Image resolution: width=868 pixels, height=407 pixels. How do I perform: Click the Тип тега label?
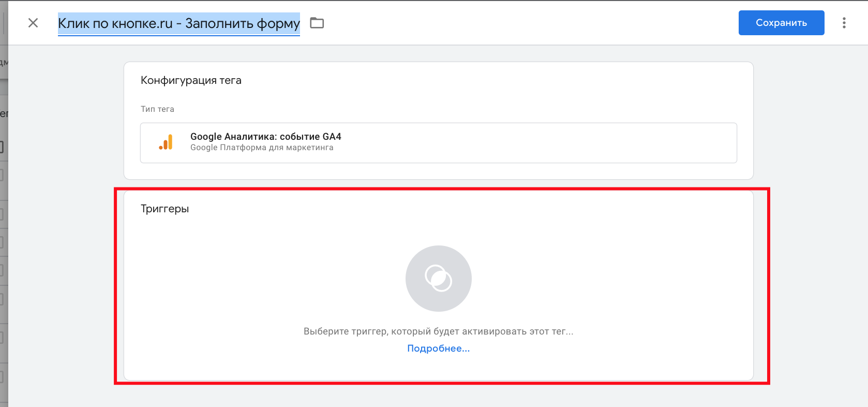157,109
